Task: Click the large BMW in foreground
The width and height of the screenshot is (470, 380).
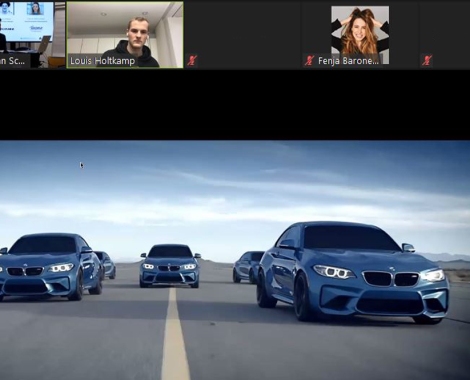Action: pyautogui.click(x=353, y=272)
